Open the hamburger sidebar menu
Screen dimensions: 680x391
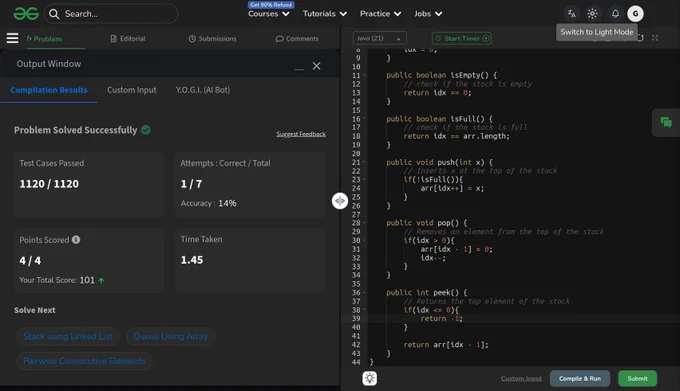tap(13, 38)
